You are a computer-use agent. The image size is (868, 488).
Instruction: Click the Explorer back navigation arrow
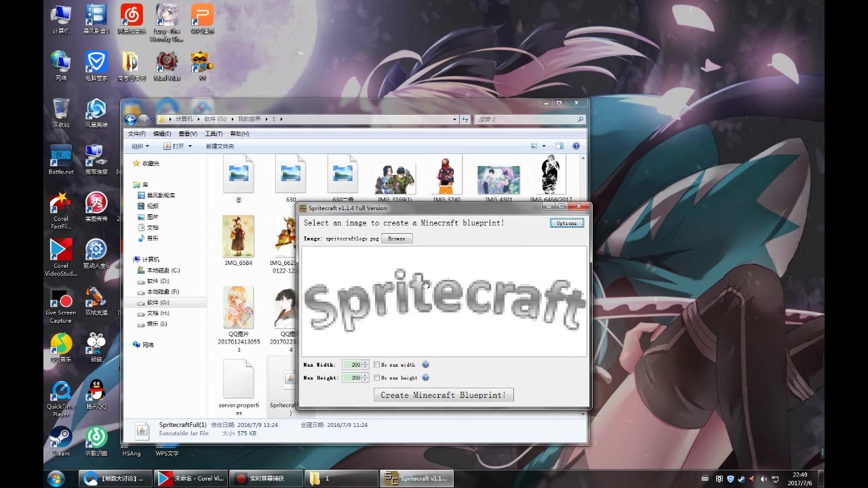pos(131,119)
